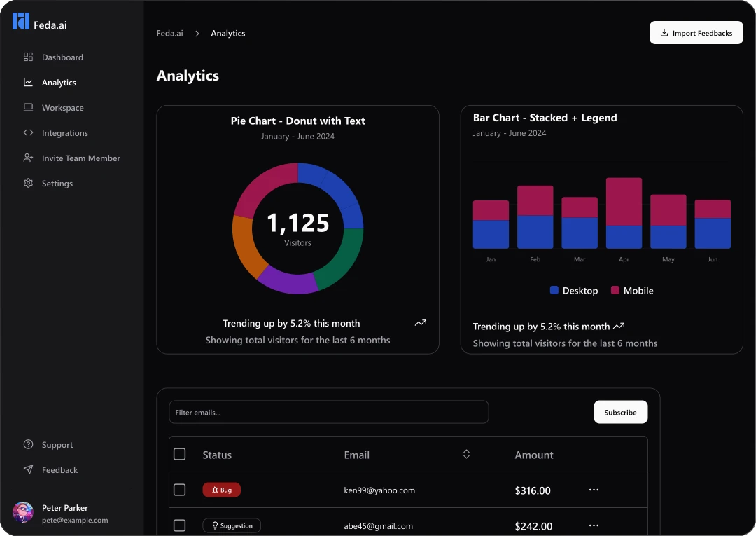Viewport: 756px width, 536px height.
Task: Click the Import Feedbacks button
Action: (696, 33)
